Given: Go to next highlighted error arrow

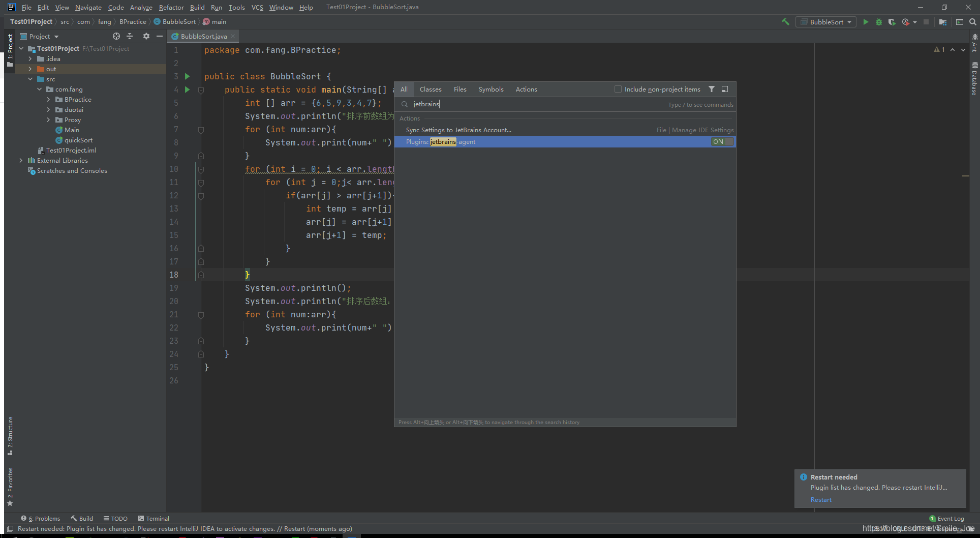Looking at the screenshot, I should pyautogui.click(x=963, y=49).
